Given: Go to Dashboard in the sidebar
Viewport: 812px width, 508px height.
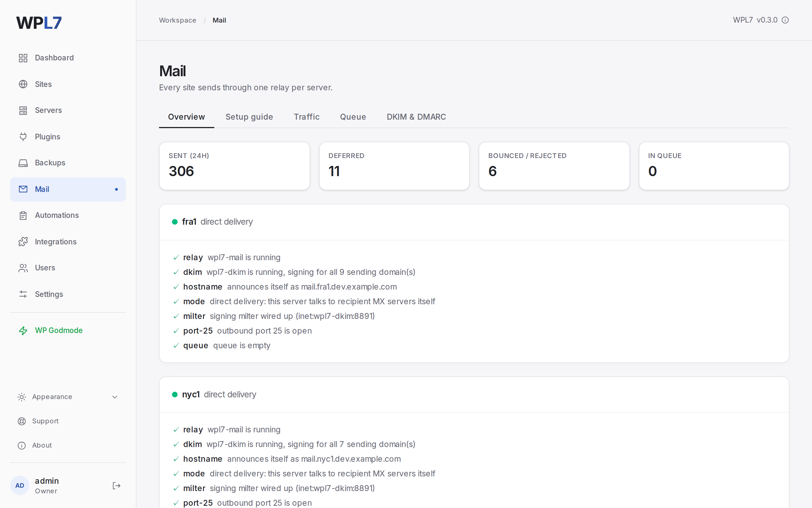Looking at the screenshot, I should click(68, 58).
